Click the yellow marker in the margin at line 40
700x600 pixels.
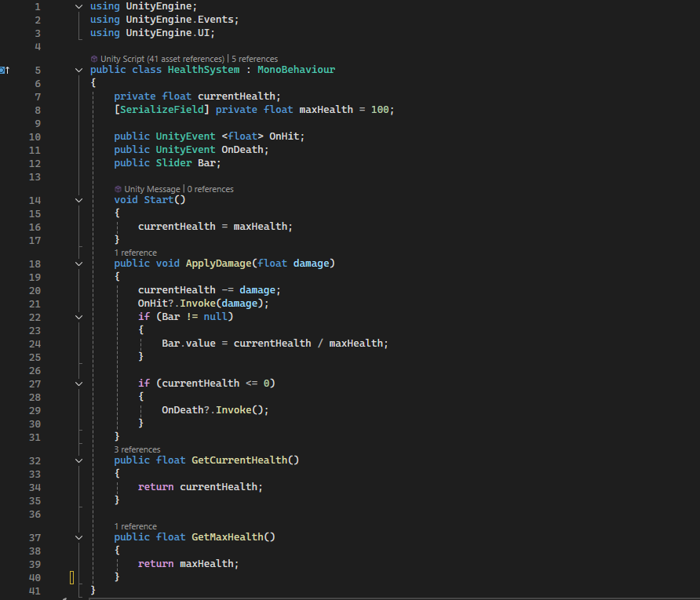71,577
